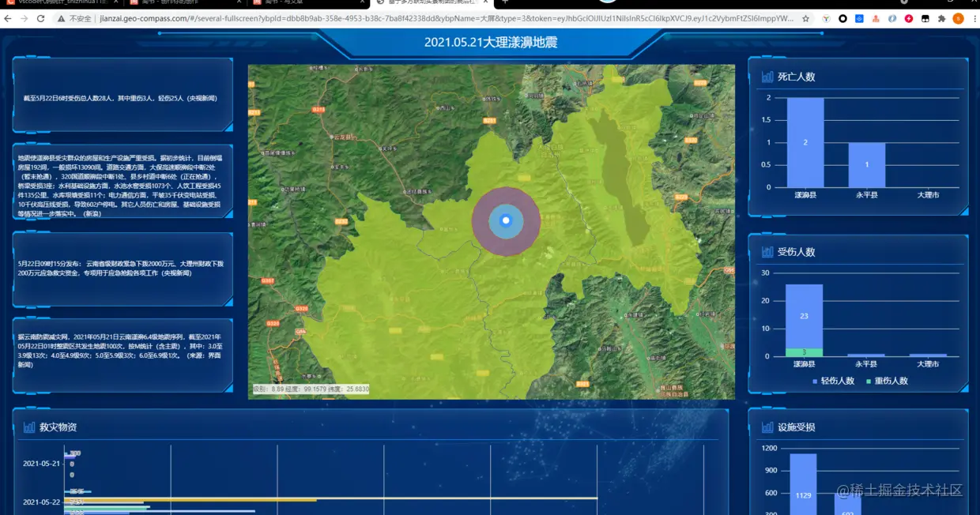Image resolution: width=980 pixels, height=515 pixels.
Task: Click the 漾濞县 blue bar labeled 23
Action: tap(804, 316)
